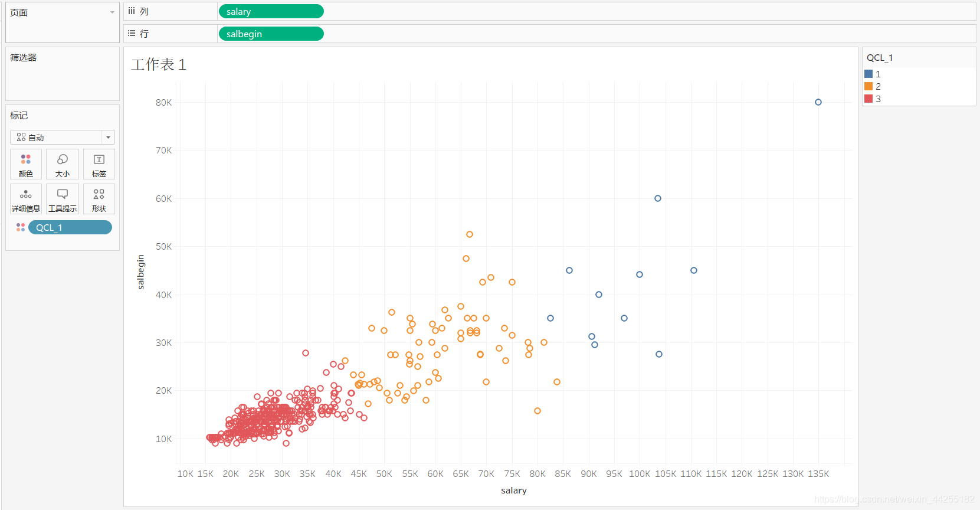Select the blue point at 60K salbegin
Viewport: 980px width, 510px height.
pyautogui.click(x=658, y=198)
